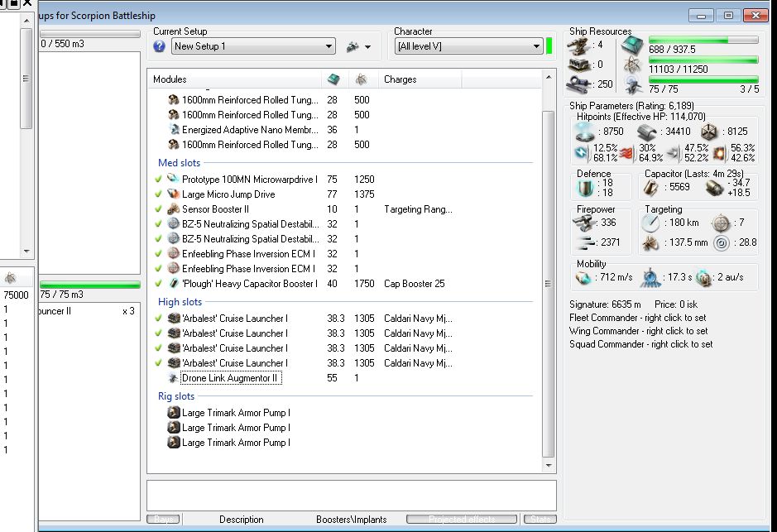Viewport: 777px width, 532px height.
Task: Click the targeting range icon showing 180 km
Action: 650,223
